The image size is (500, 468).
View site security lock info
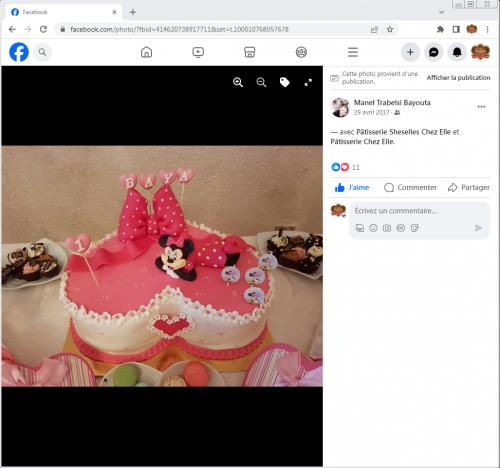tap(62, 29)
